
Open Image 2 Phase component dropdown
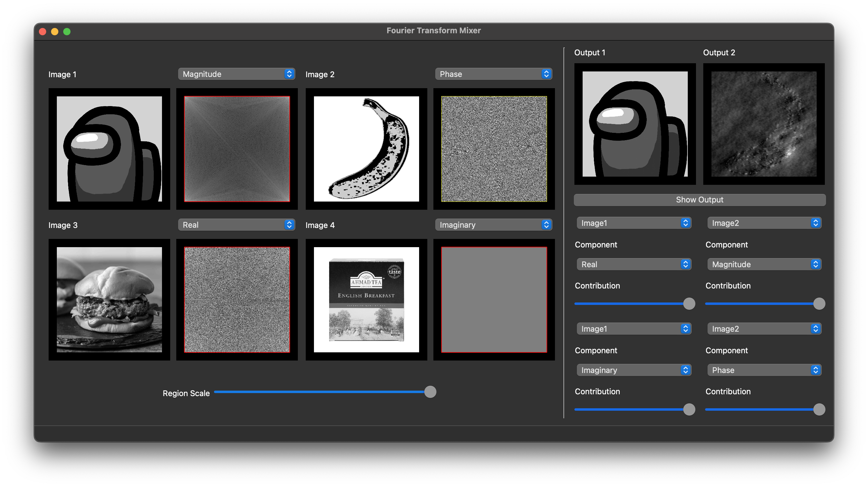[x=493, y=74]
